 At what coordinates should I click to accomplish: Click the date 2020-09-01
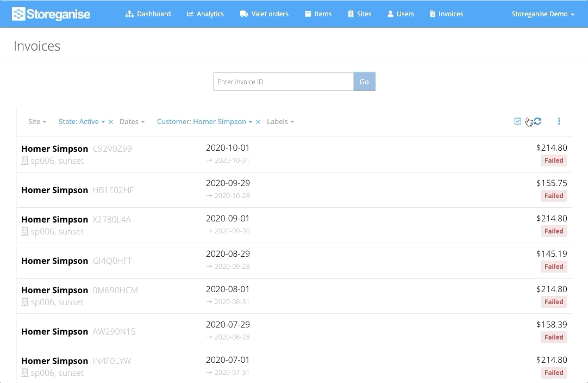pos(228,218)
